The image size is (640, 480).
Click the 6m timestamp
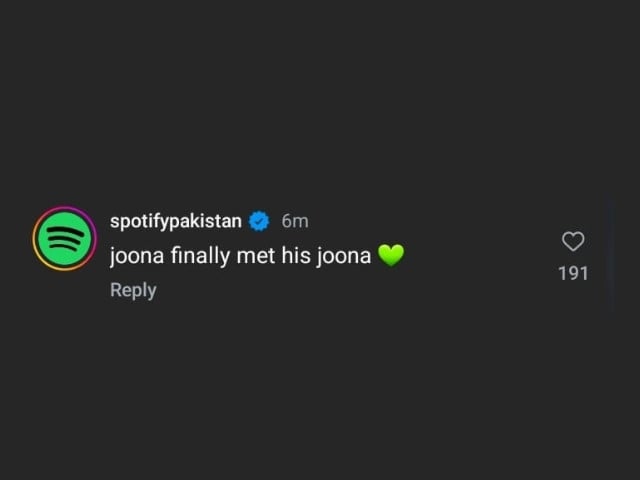click(x=295, y=221)
